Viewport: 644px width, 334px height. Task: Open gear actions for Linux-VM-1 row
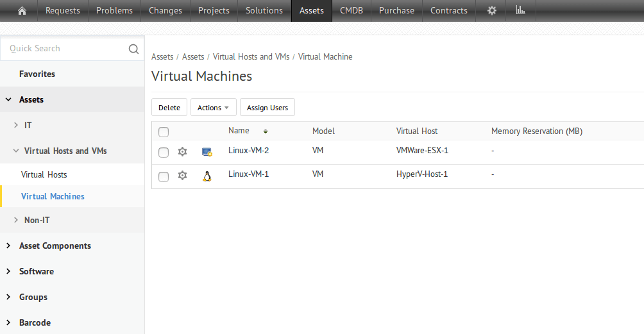point(182,176)
